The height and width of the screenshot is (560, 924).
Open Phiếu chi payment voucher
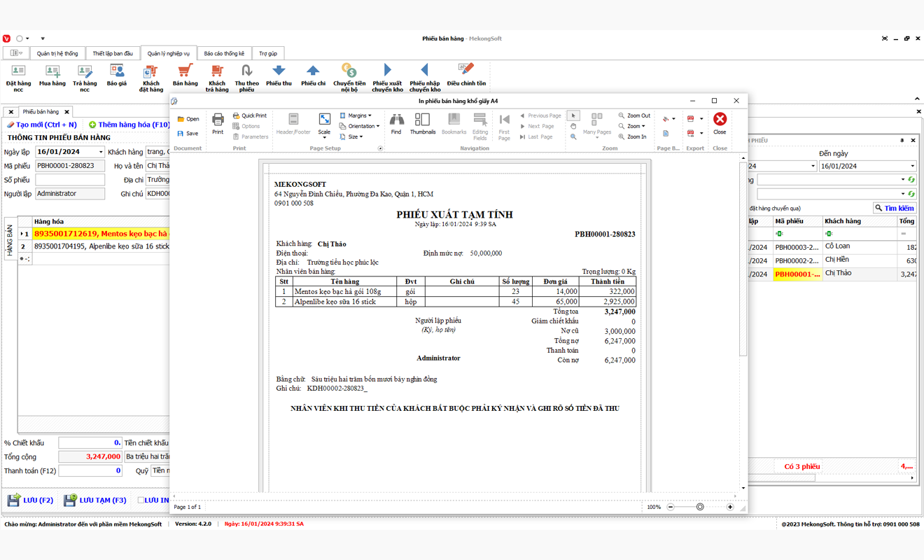(313, 76)
